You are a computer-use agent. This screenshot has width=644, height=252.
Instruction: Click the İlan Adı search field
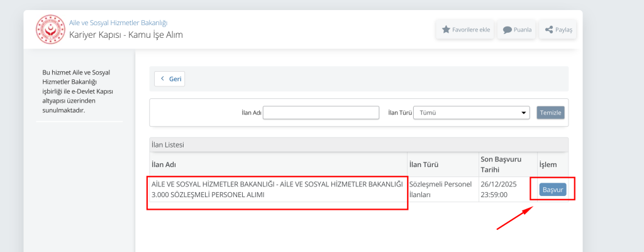321,112
